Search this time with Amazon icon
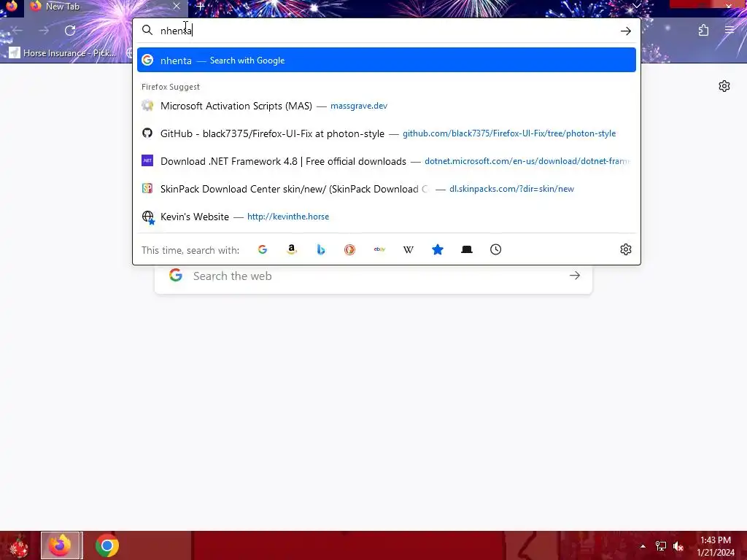This screenshot has width=747, height=560. [292, 249]
